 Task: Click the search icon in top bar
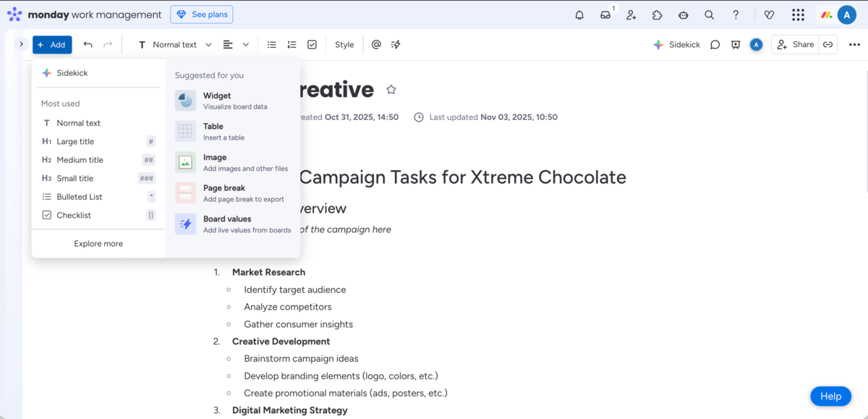click(x=709, y=14)
